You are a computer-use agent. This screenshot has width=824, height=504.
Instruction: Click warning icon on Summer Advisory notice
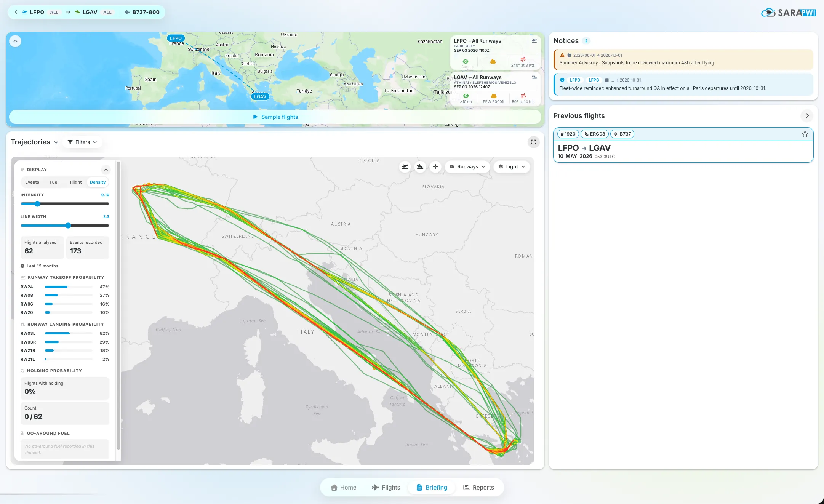pos(562,55)
